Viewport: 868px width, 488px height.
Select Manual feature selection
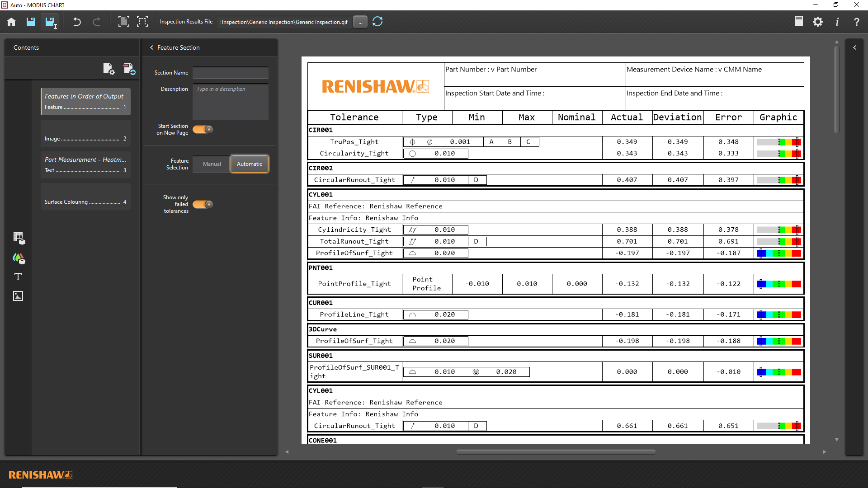212,164
